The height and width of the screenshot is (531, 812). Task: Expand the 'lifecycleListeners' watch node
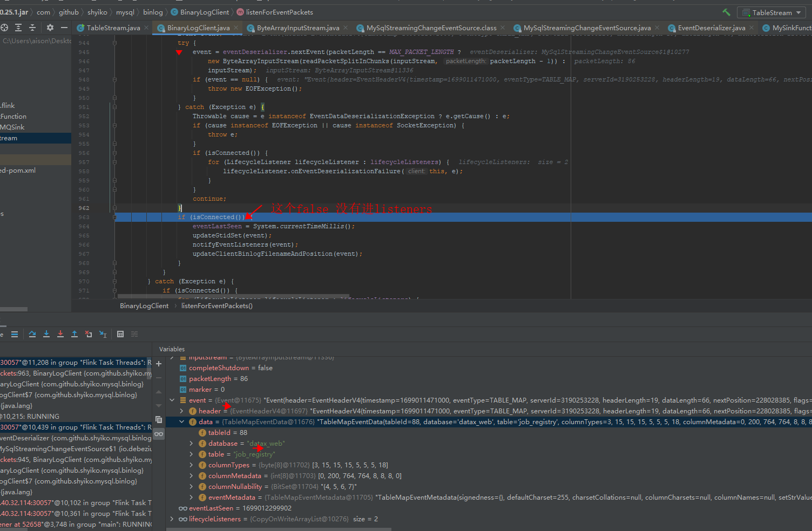coord(172,519)
